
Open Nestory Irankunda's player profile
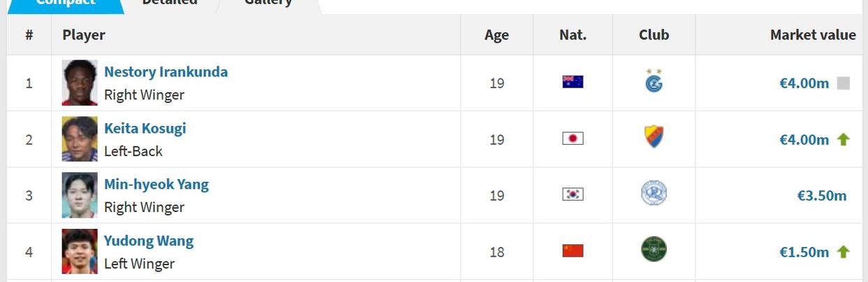(166, 71)
